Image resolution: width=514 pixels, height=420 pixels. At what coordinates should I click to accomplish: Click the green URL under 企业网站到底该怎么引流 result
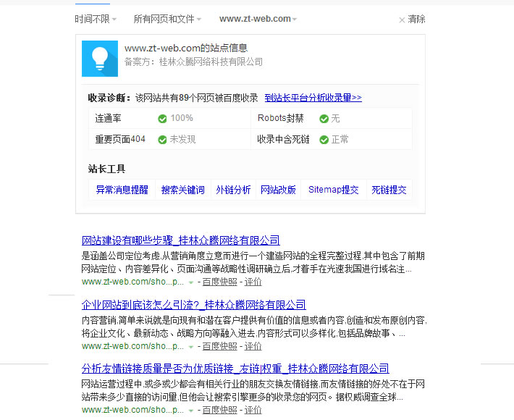(132, 346)
